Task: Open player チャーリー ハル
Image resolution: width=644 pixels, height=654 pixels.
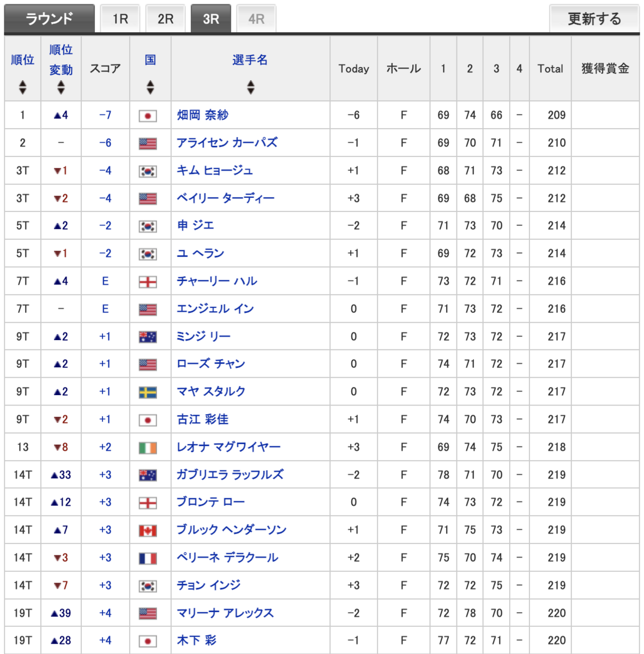Action: coord(217,281)
